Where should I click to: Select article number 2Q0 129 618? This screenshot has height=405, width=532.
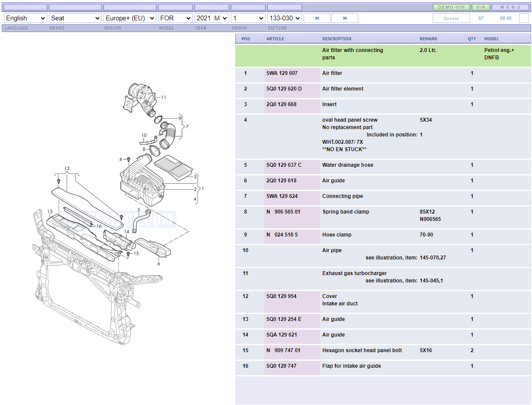[x=282, y=181]
